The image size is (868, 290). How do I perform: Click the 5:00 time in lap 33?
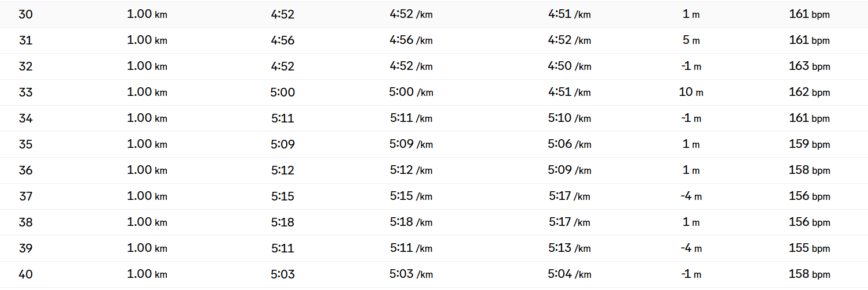coord(283,92)
